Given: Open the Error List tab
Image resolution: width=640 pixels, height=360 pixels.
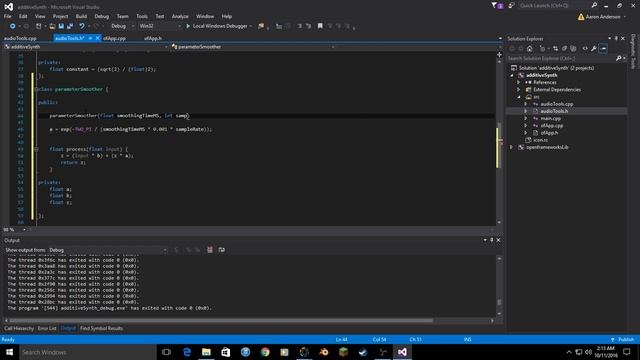Looking at the screenshot, I should coord(47,328).
